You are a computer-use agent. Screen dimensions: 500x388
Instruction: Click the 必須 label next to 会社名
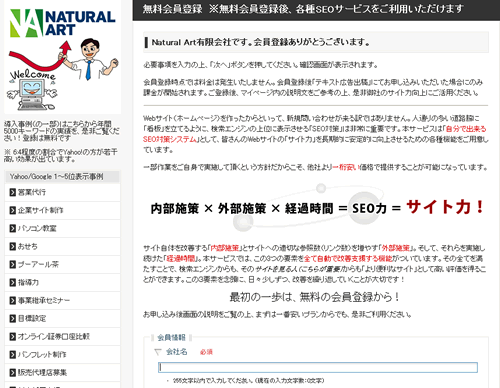[206, 352]
